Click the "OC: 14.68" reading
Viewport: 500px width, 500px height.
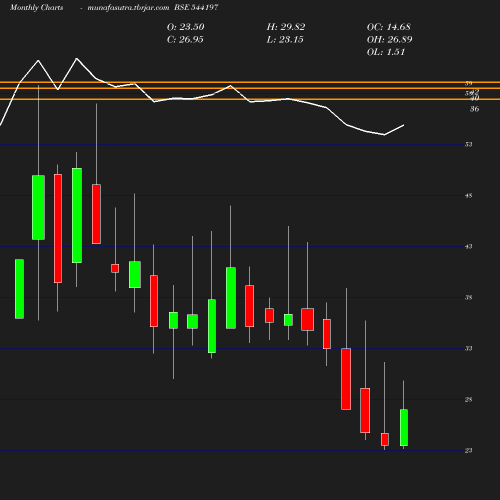(389, 27)
